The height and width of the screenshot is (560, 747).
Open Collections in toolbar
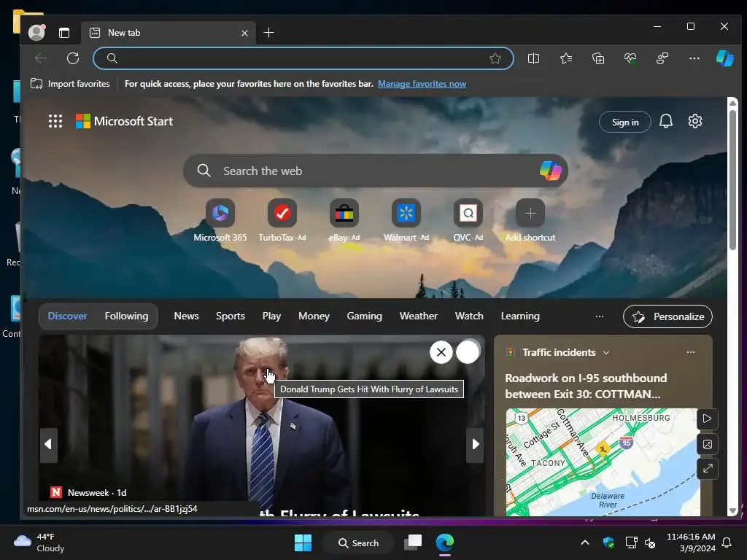click(598, 58)
